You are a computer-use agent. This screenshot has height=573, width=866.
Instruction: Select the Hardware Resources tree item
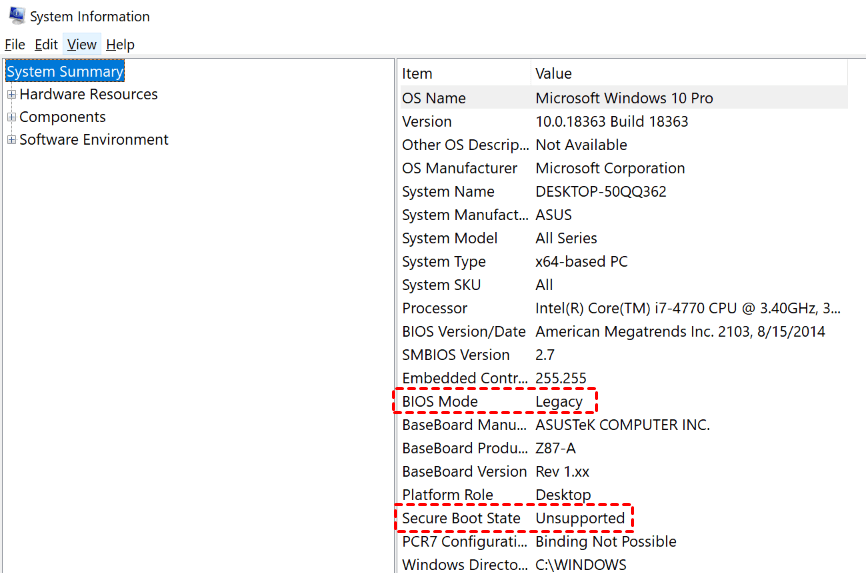(88, 94)
